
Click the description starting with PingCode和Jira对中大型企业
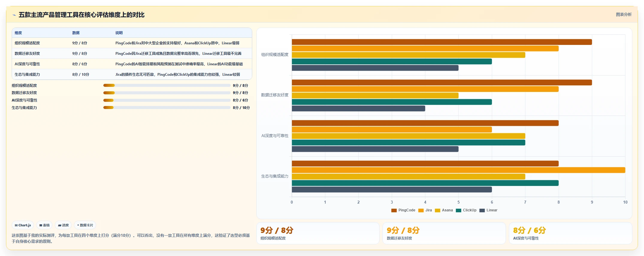point(177,43)
